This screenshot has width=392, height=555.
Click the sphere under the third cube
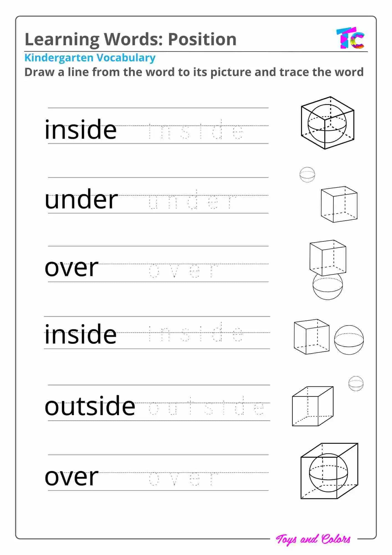[x=328, y=286]
